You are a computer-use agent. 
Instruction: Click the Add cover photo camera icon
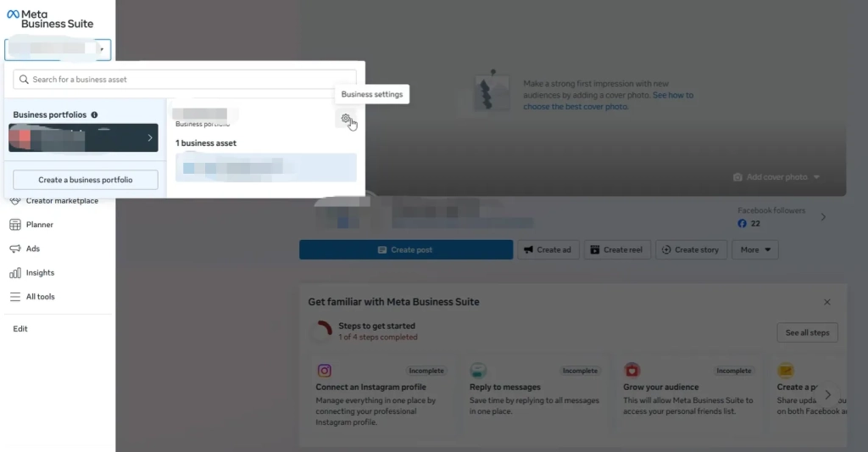coord(737,177)
